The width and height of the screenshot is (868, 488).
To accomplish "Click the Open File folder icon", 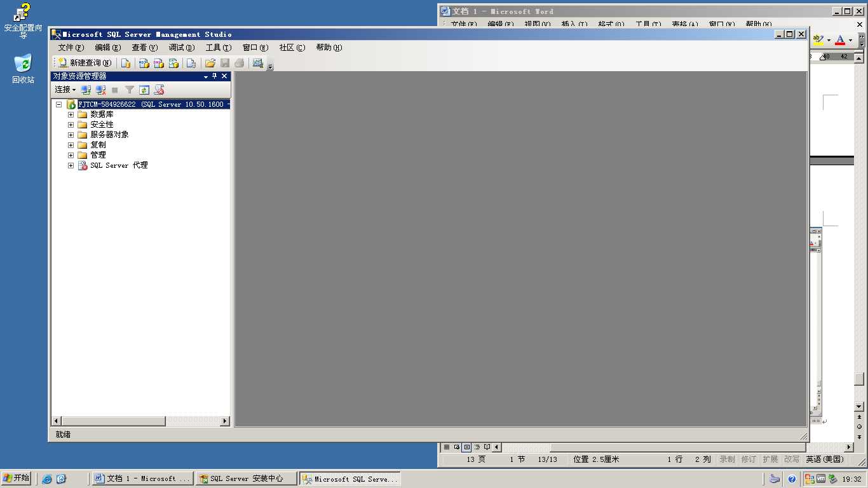I will click(x=210, y=63).
